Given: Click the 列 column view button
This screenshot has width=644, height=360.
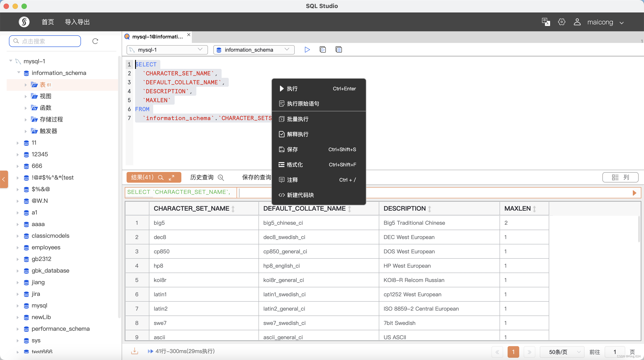Looking at the screenshot, I should 620,177.
